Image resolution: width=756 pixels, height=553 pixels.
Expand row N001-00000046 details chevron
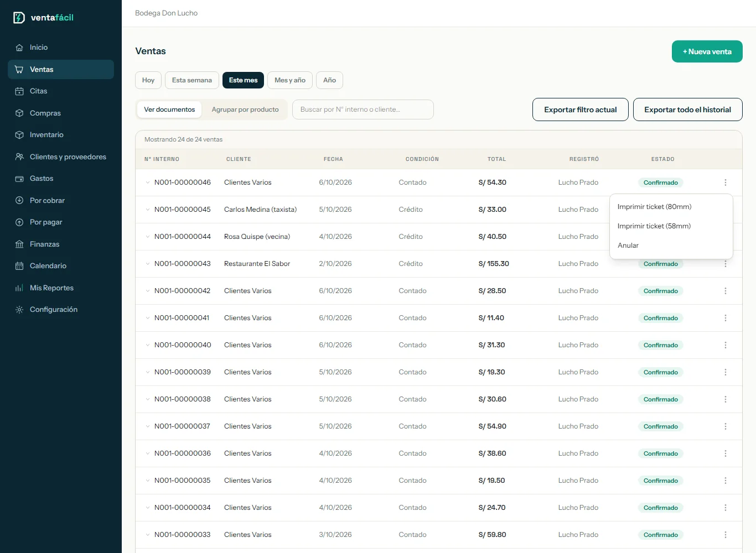[148, 182]
